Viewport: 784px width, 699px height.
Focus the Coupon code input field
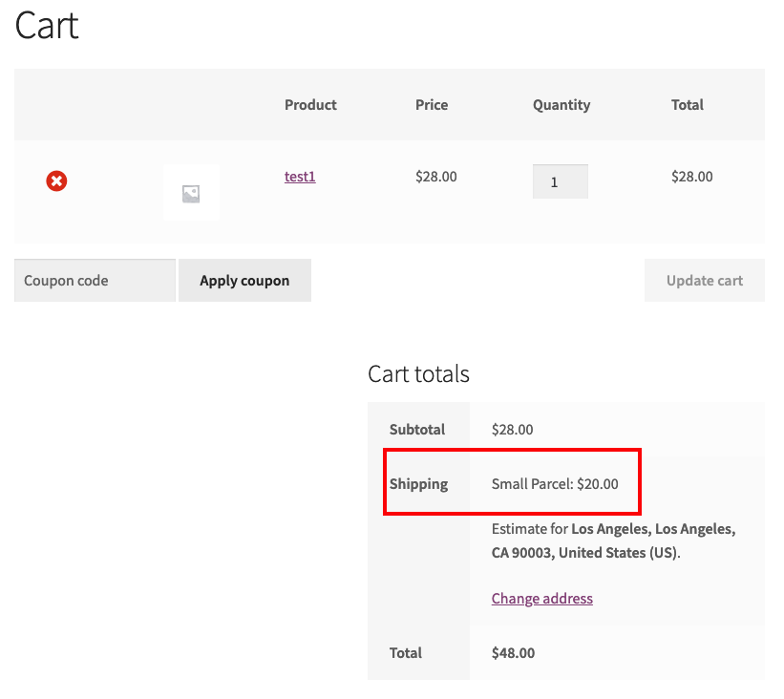click(x=95, y=281)
